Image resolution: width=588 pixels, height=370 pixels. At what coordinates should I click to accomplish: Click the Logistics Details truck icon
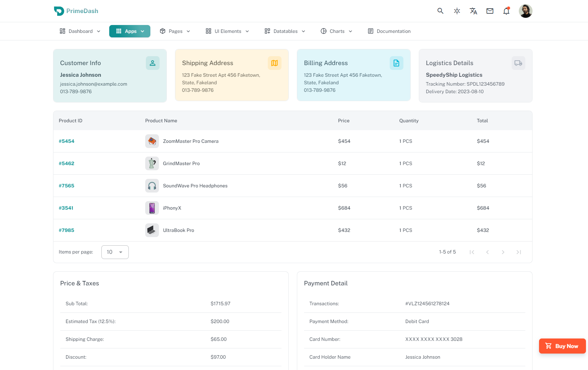[518, 63]
